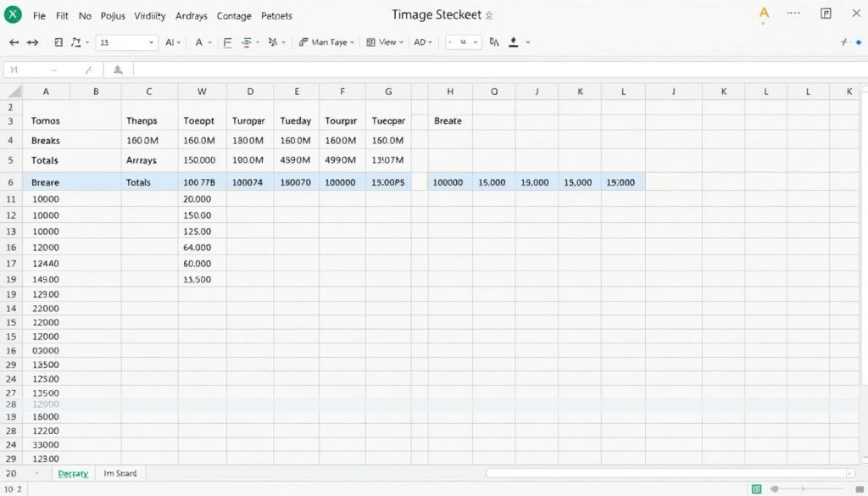Select the cell containing 100 77B
Viewport: 868px width, 496px height.
(x=202, y=182)
